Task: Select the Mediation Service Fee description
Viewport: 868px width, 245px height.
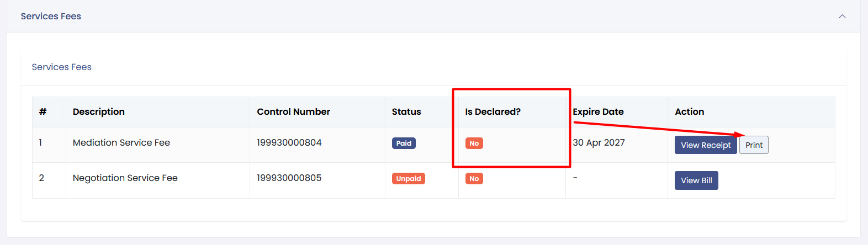Action: tap(121, 142)
